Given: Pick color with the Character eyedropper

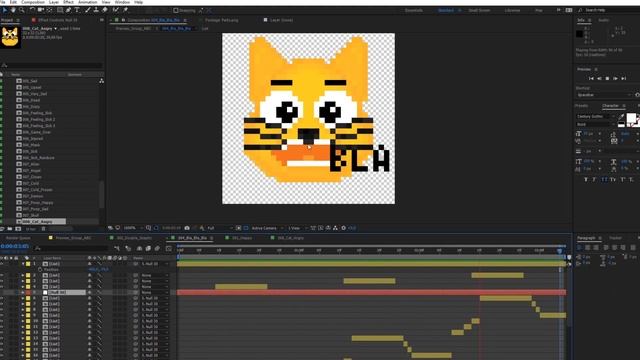Looking at the screenshot, I should 621,117.
